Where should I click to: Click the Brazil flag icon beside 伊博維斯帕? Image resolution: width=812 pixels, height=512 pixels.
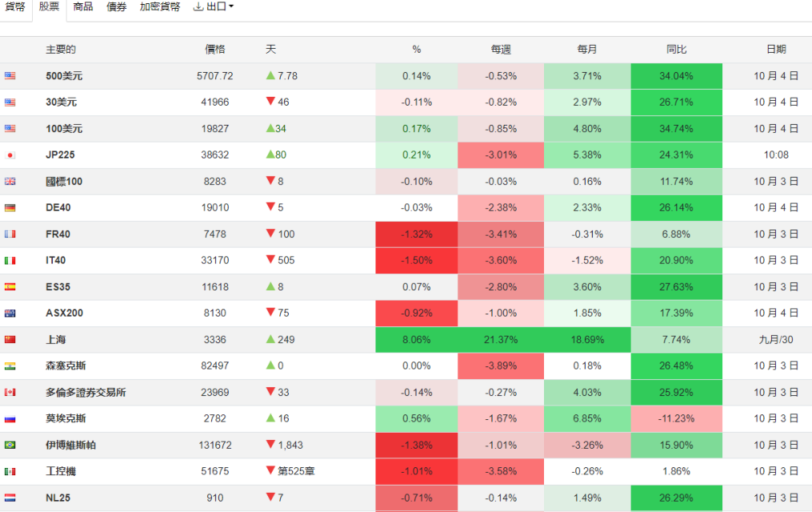point(10,446)
